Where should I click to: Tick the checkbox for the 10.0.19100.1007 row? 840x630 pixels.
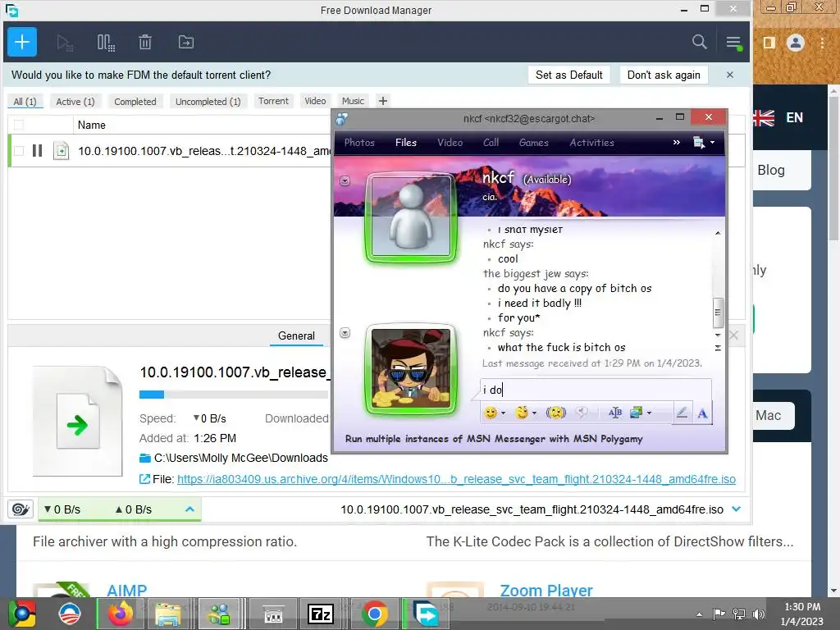[x=19, y=151]
